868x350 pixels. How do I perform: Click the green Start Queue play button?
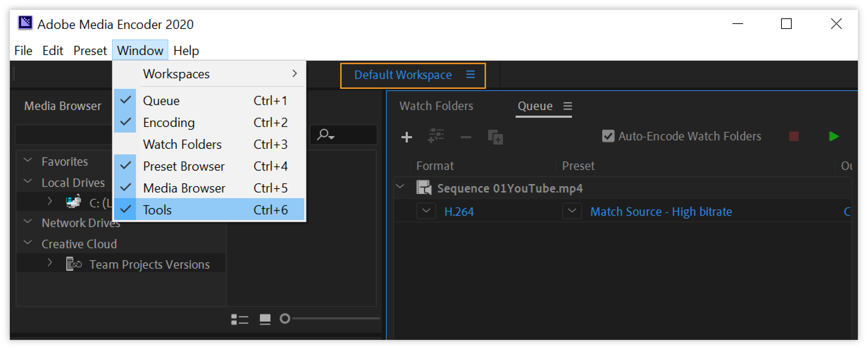point(834,137)
